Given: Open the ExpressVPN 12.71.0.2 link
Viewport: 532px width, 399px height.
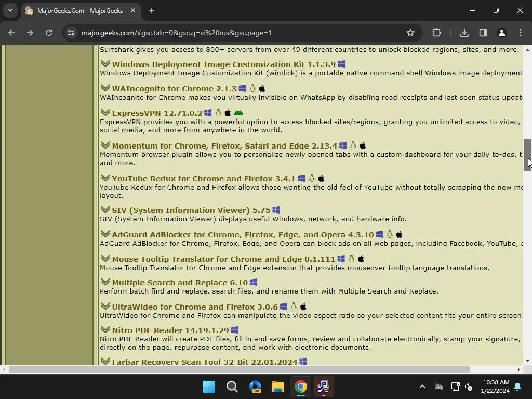Looking at the screenshot, I should click(157, 113).
